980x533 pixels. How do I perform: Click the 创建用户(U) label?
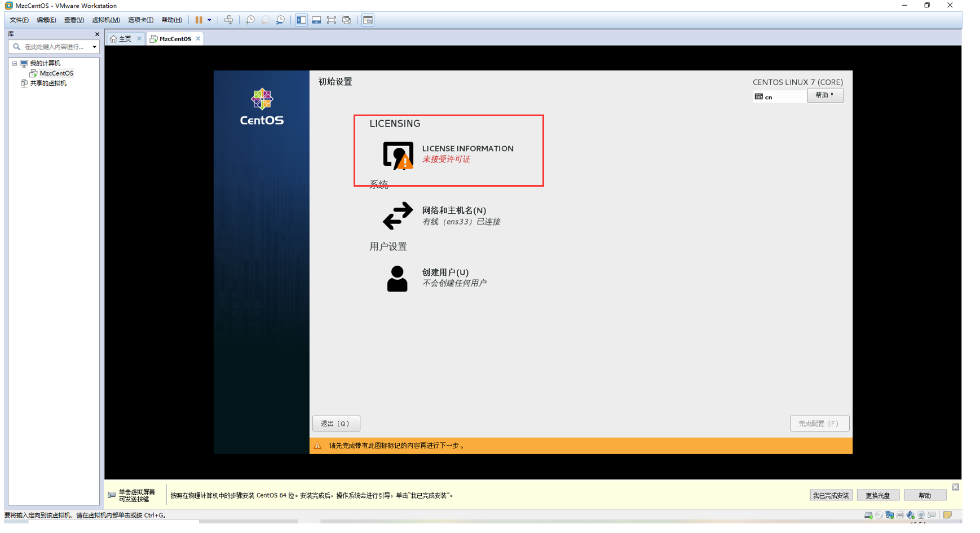[x=445, y=272]
